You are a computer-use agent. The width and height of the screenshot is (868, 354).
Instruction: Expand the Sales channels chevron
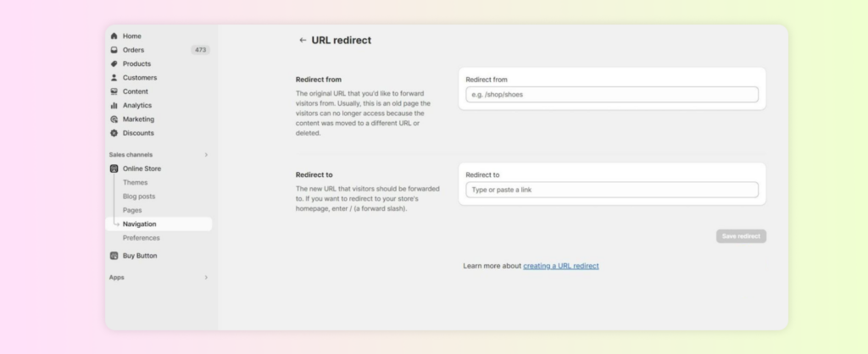pyautogui.click(x=206, y=155)
